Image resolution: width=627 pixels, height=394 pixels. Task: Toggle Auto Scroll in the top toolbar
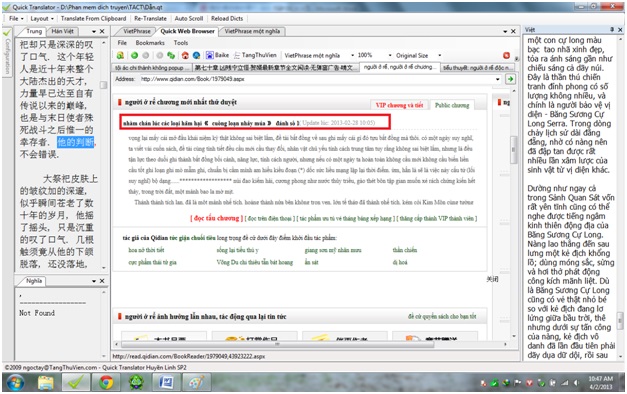tap(189, 18)
